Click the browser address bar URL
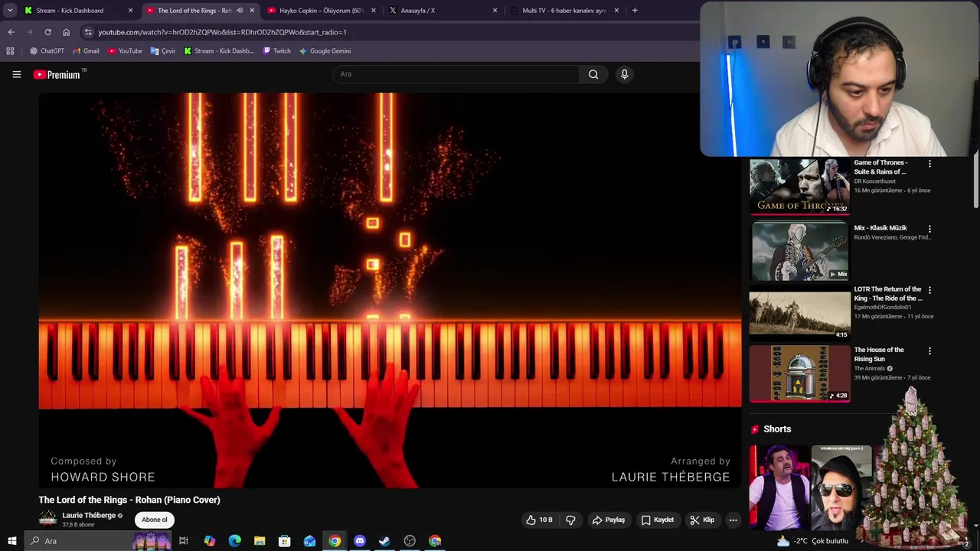 222,32
